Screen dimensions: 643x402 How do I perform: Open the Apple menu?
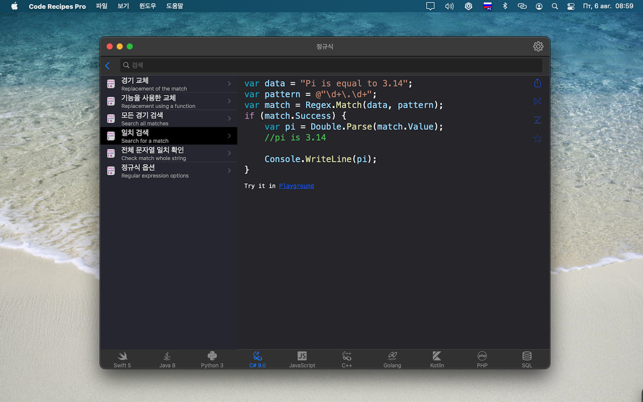click(x=14, y=6)
